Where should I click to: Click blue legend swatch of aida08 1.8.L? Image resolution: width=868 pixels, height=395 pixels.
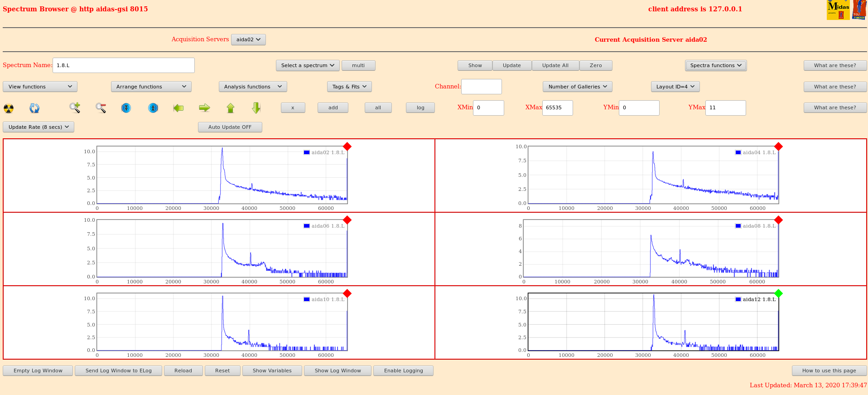[738, 226]
